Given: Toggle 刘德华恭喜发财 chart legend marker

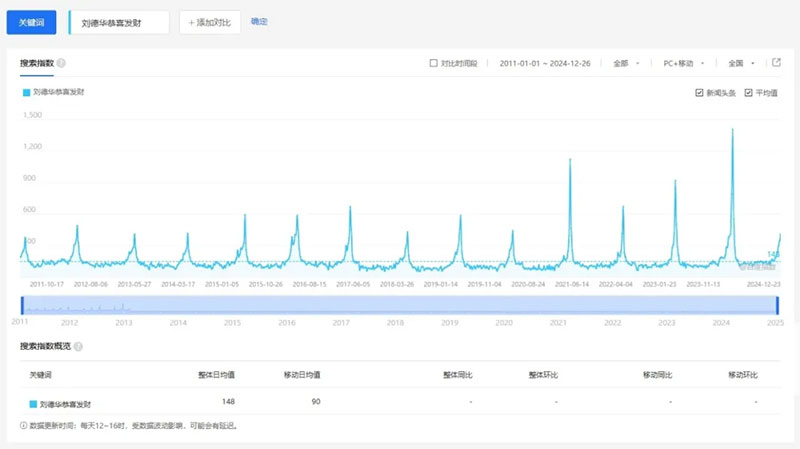Looking at the screenshot, I should coord(25,92).
